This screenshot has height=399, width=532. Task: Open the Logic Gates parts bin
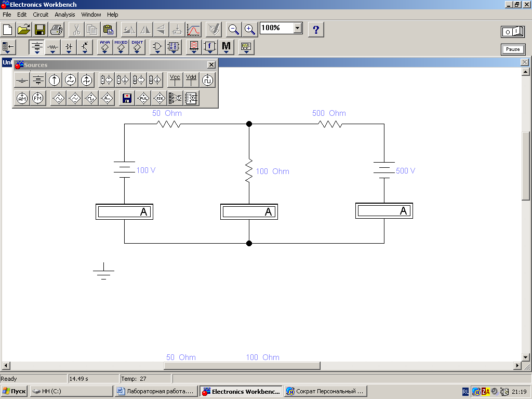point(157,47)
